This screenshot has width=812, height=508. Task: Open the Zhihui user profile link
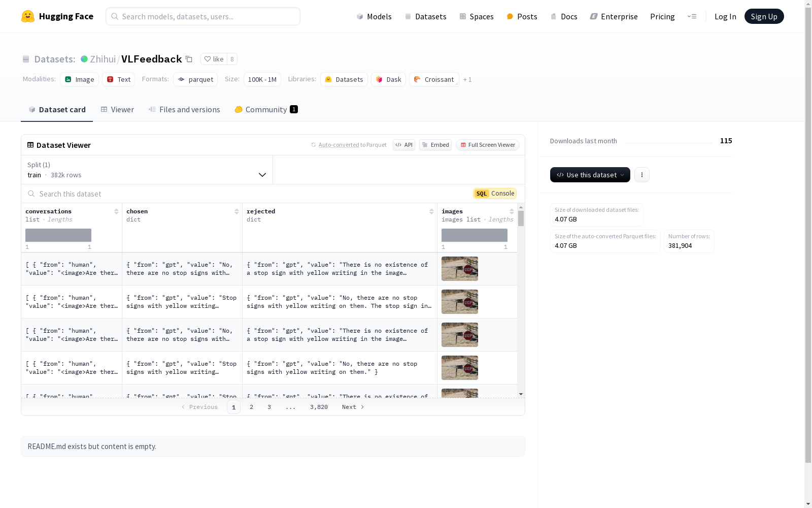[x=103, y=59]
